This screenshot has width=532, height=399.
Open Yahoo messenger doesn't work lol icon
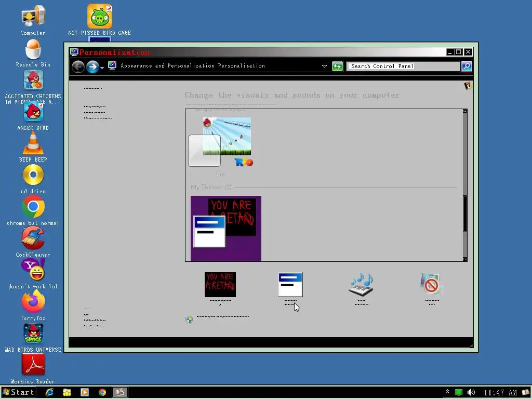click(33, 270)
